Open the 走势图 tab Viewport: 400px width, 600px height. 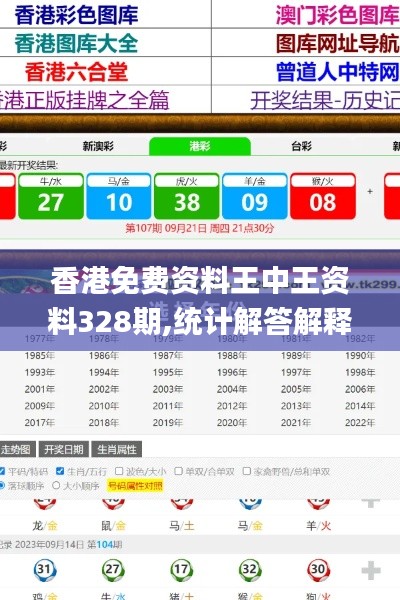[x=17, y=449]
